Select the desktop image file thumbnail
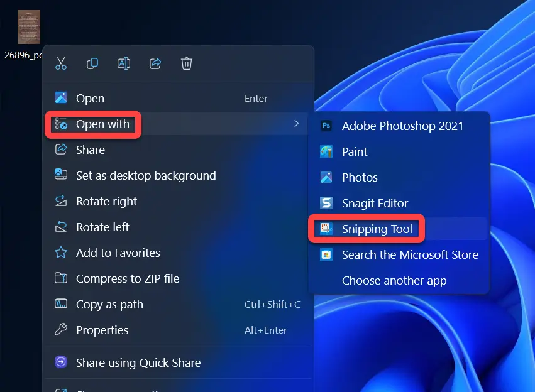This screenshot has width=535, height=392. click(29, 27)
